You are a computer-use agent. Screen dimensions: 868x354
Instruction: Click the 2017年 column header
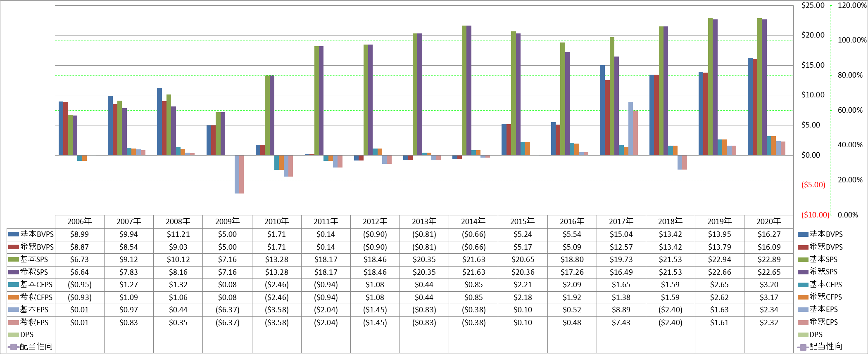[x=621, y=222]
